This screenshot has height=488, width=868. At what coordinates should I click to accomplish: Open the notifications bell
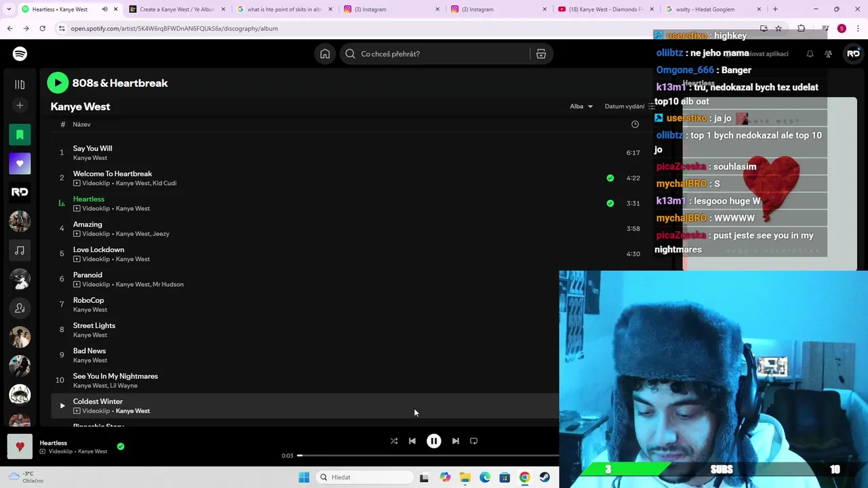[810, 54]
